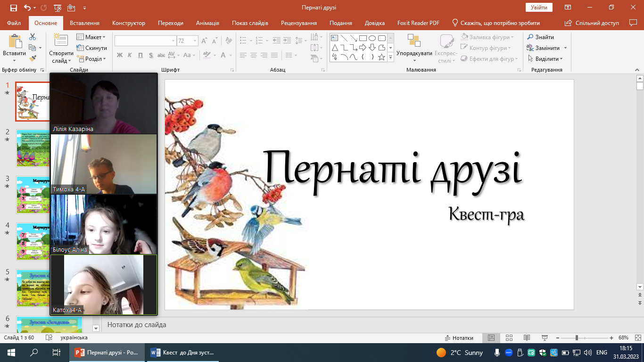The width and height of the screenshot is (644, 362).
Task: Clear all formatting eraser icon
Action: coord(228,41)
